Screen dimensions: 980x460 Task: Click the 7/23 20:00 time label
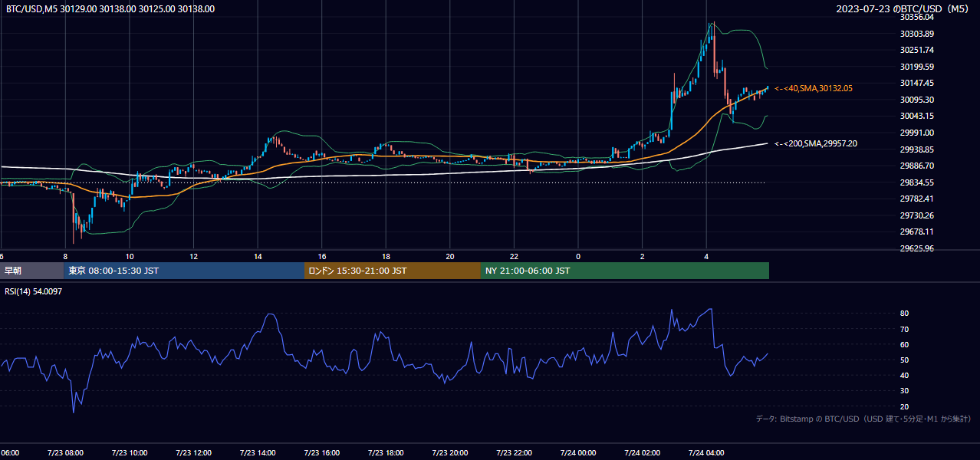click(x=449, y=453)
